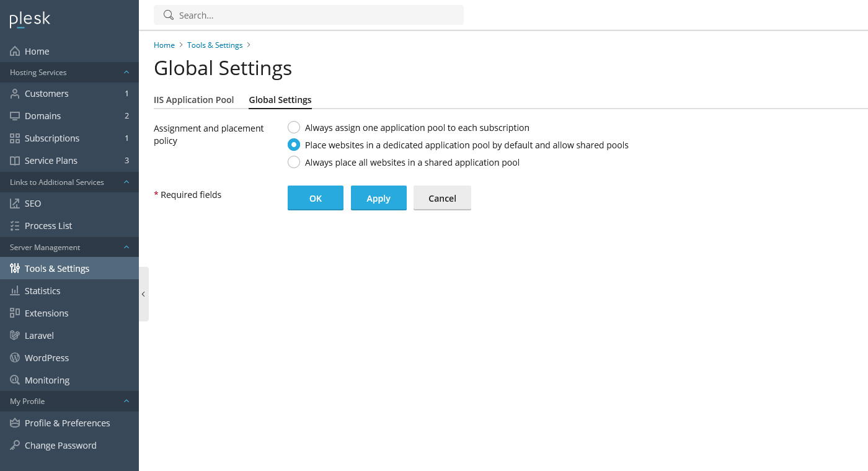
Task: Select the Laravel icon in the sidebar
Action: pyautogui.click(x=14, y=335)
